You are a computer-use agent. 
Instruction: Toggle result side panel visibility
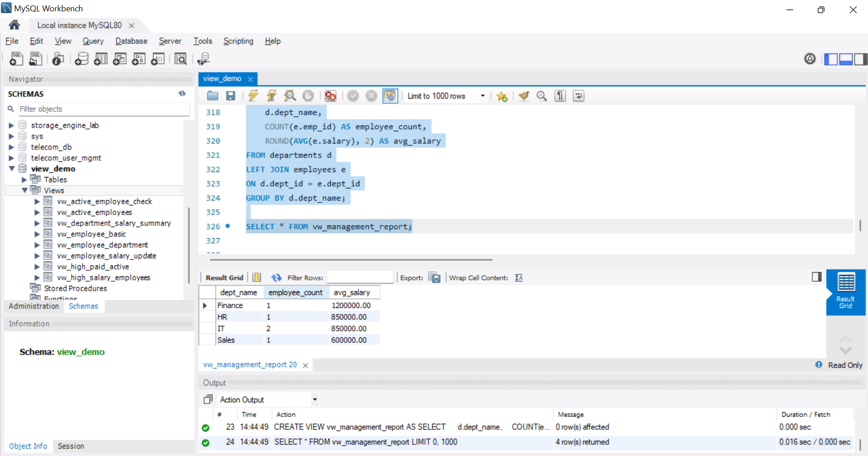point(816,277)
